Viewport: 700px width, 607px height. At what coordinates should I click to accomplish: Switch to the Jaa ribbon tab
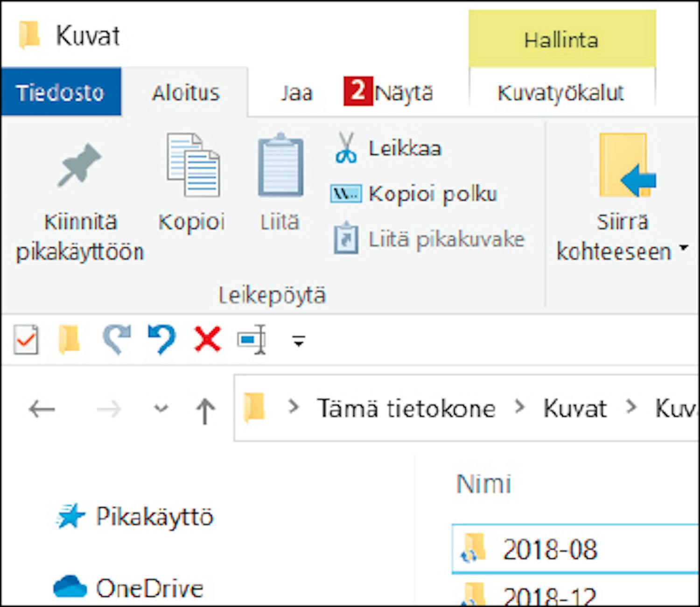[x=296, y=92]
